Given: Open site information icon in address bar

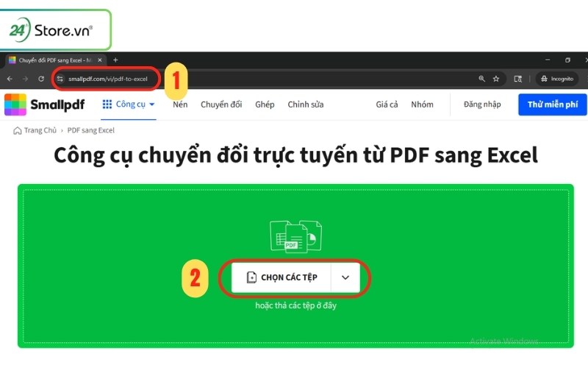Looking at the screenshot, I should (60, 79).
